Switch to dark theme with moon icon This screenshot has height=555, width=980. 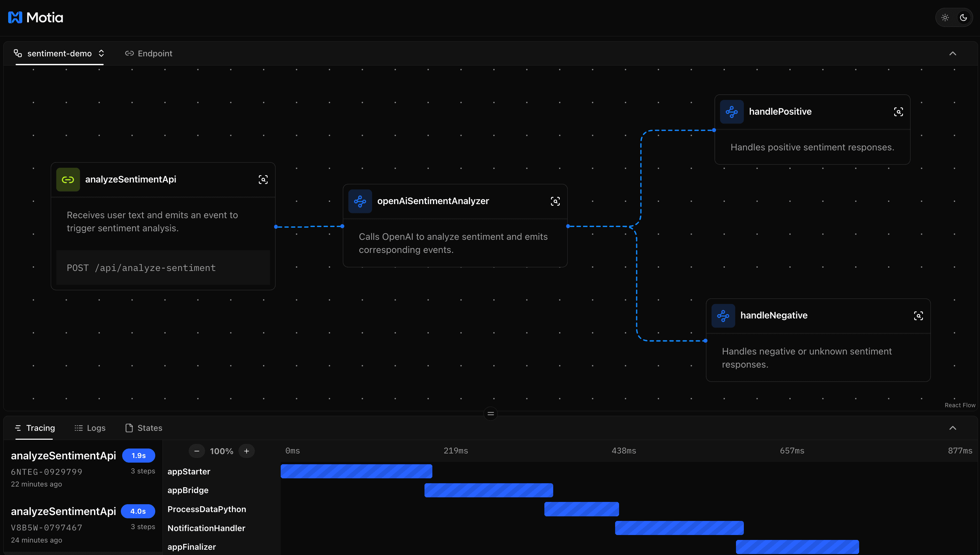(x=963, y=18)
